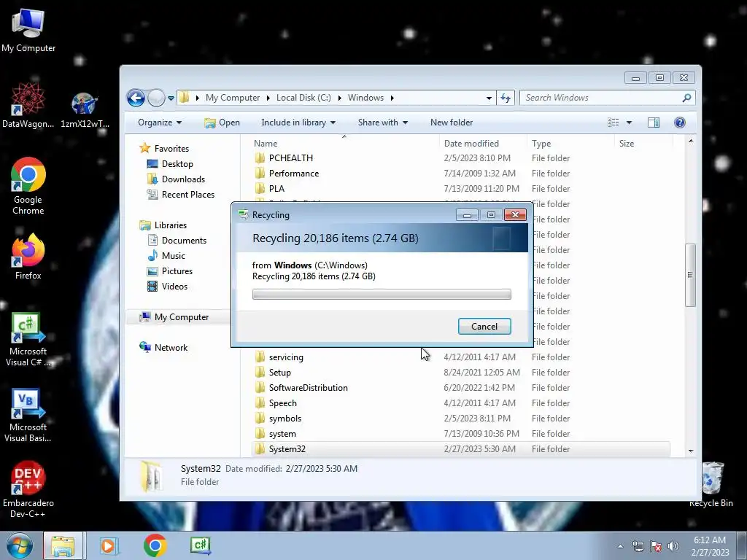This screenshot has width=747, height=560.
Task: Open the view options dropdown arrow
Action: [629, 122]
